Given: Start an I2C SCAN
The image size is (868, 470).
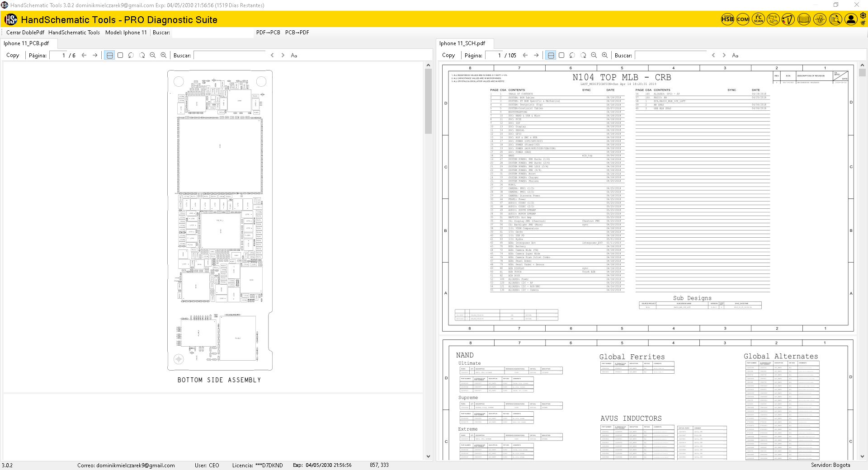Looking at the screenshot, I should click(x=758, y=19).
